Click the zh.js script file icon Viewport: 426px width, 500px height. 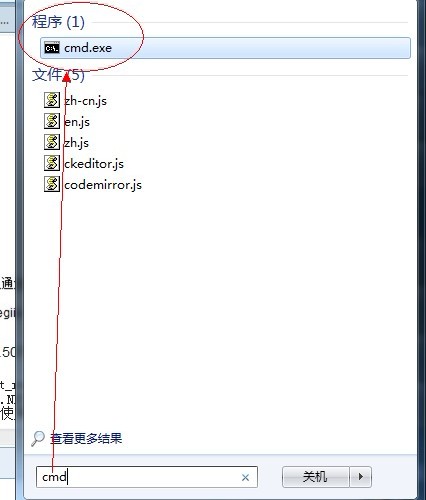(52, 142)
